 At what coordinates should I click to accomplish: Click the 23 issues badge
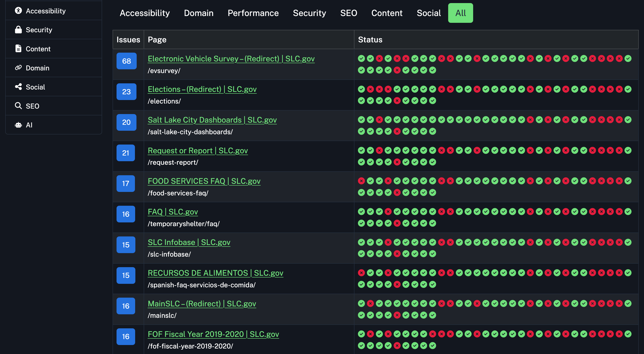[x=127, y=92]
